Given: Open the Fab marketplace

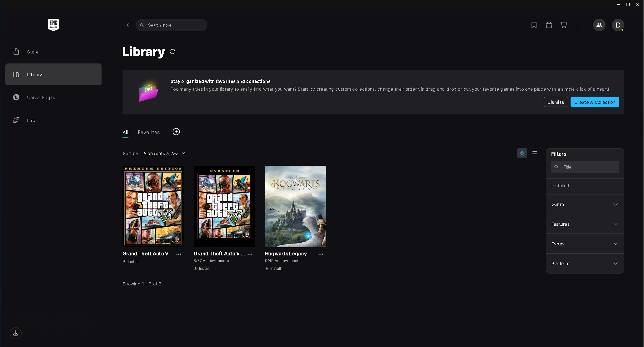Looking at the screenshot, I should pos(53,120).
